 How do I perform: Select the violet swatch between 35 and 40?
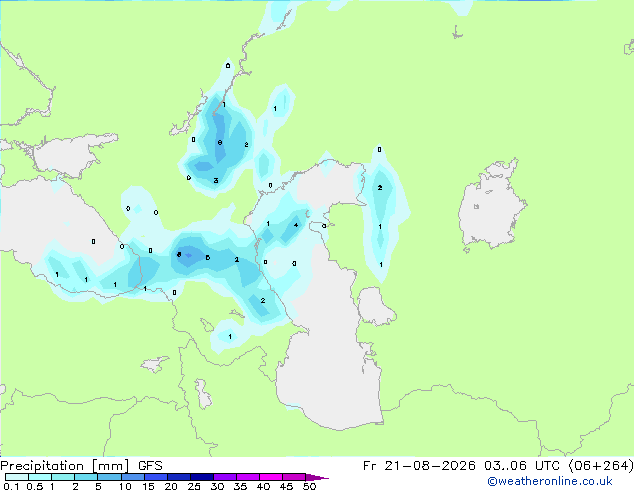click(248, 477)
